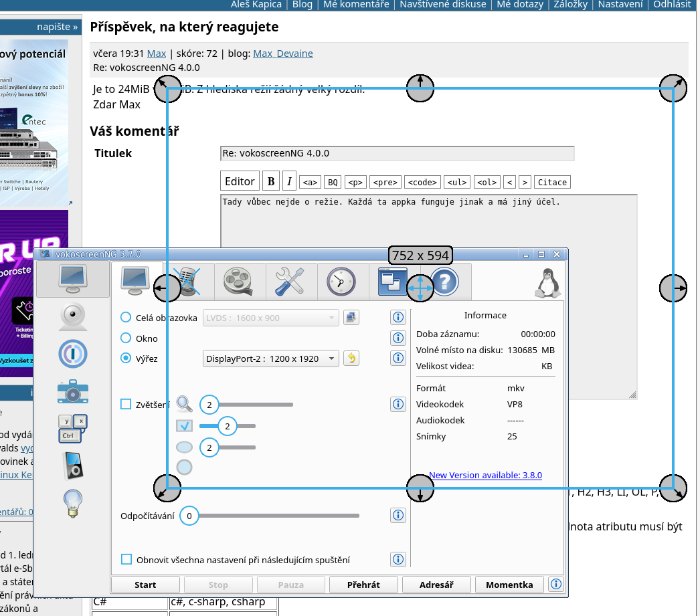Insert <pre> tag button
The image size is (700, 616).
[385, 182]
